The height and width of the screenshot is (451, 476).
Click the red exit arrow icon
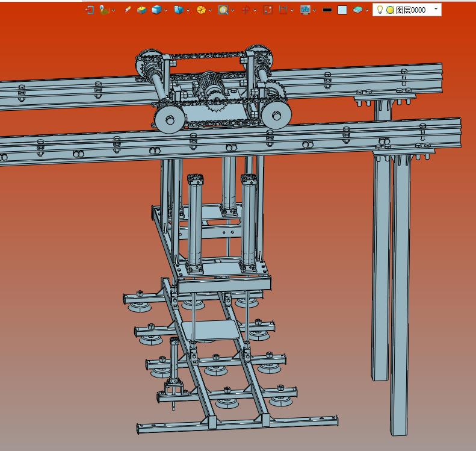[89, 10]
